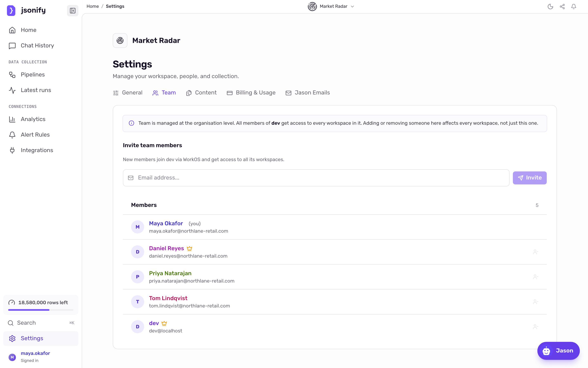Click Daniel Reyes avatar
The width and height of the screenshot is (588, 368).
click(138, 252)
